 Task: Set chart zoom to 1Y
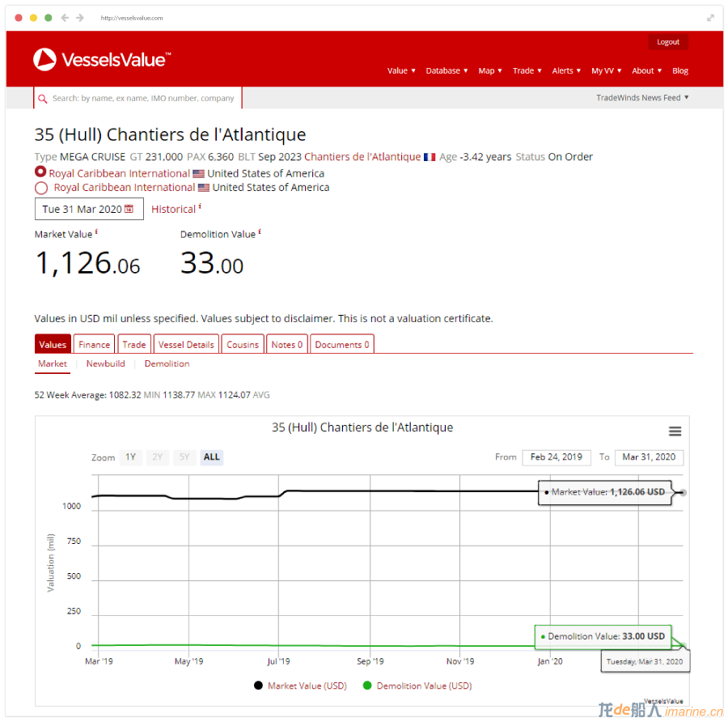pos(130,457)
